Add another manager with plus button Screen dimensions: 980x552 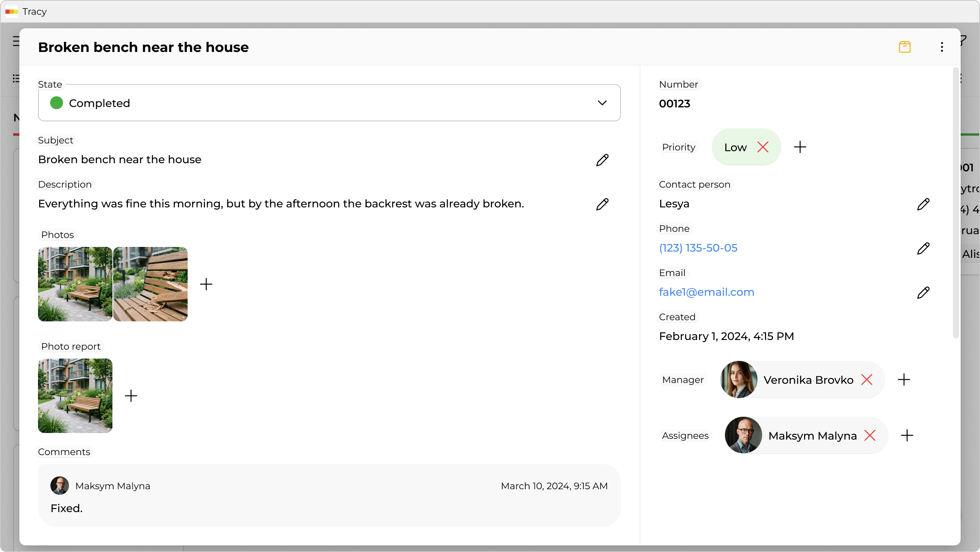pos(904,379)
